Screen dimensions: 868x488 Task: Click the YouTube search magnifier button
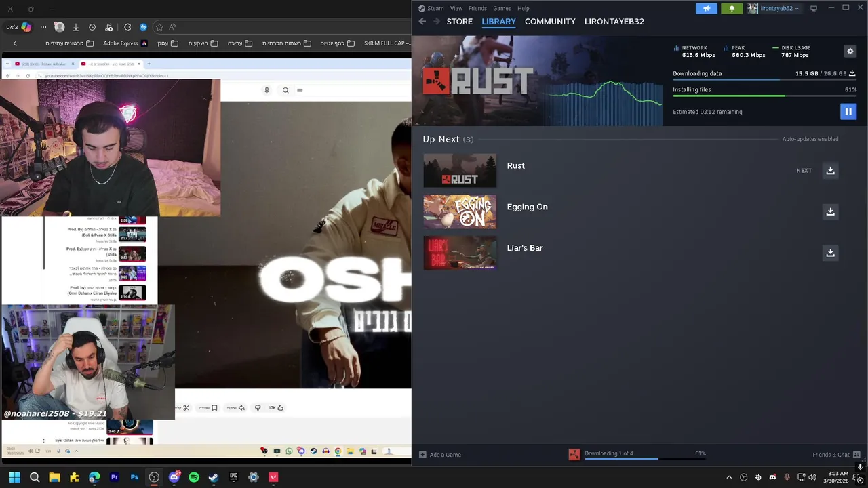click(x=285, y=90)
